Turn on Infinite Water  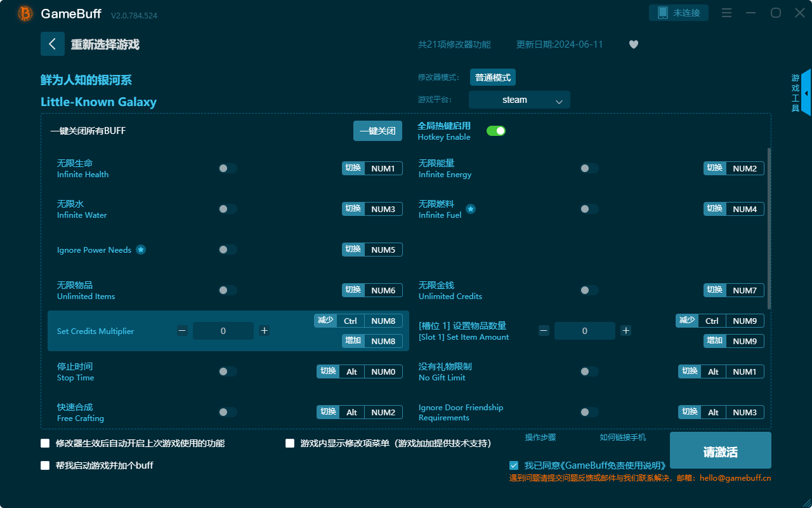pyautogui.click(x=228, y=209)
